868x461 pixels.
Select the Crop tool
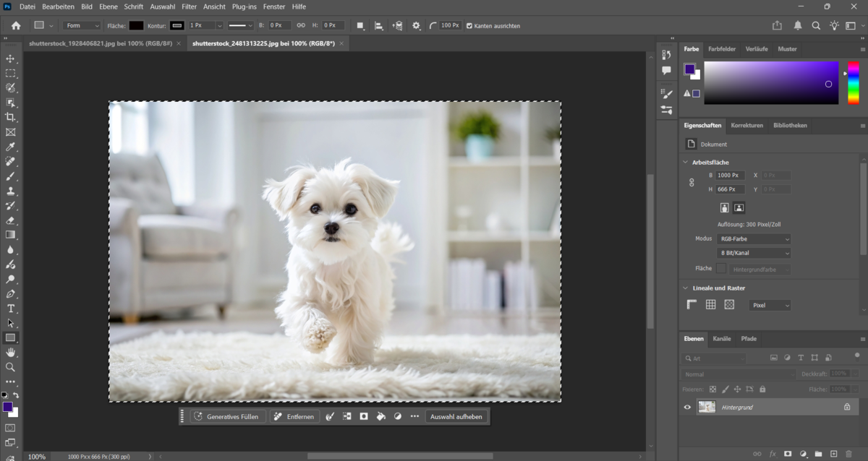[11, 117]
